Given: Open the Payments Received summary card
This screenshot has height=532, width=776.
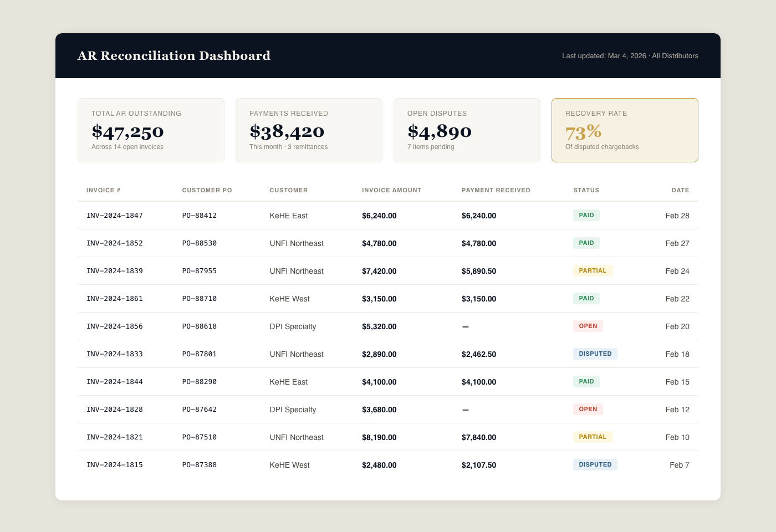Looking at the screenshot, I should click(x=309, y=130).
